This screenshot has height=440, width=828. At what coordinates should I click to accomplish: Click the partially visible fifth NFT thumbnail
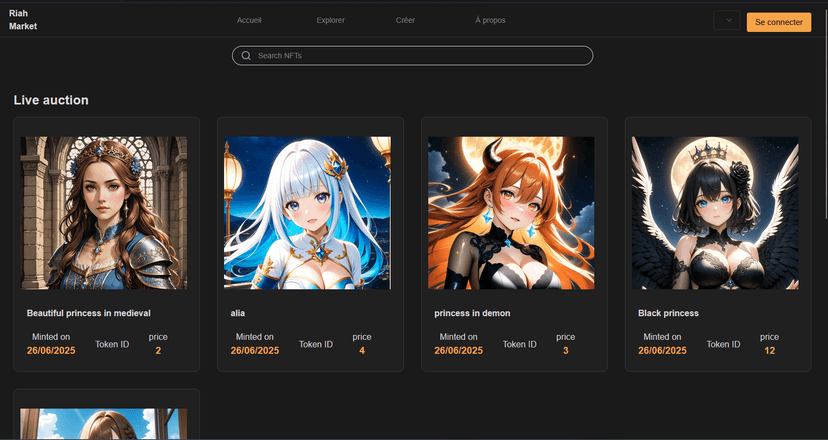(104, 424)
